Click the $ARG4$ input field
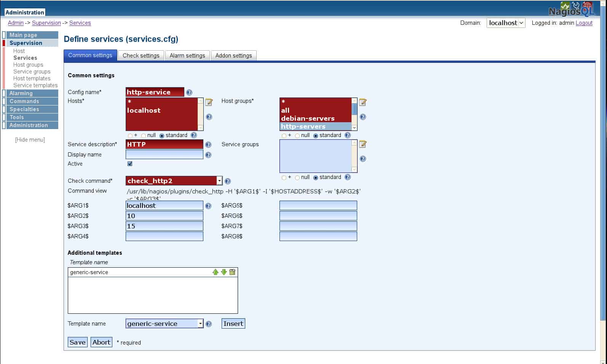Screen dimensions: 607x364 [x=165, y=236]
